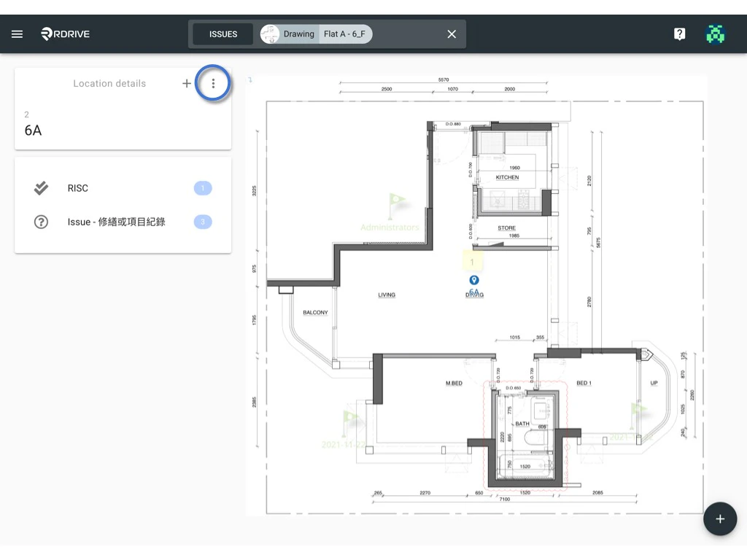Click the 7100 dimension at bottom
747x560 pixels.
[x=505, y=499]
